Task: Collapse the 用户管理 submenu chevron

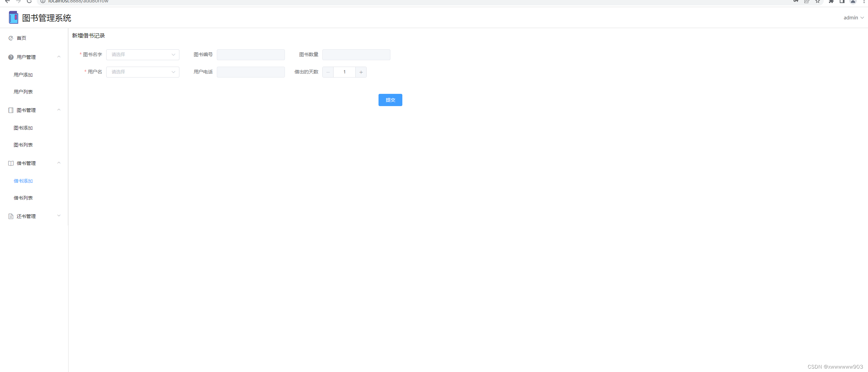Action: coord(59,57)
